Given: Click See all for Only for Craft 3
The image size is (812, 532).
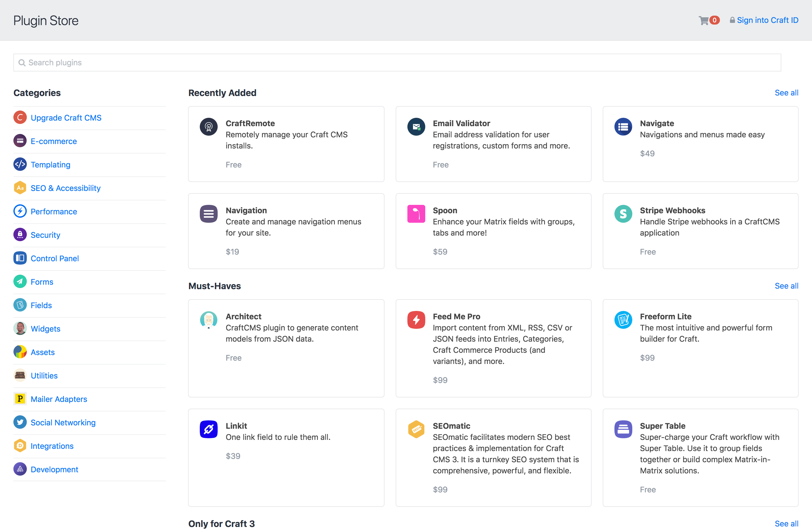Looking at the screenshot, I should [x=786, y=524].
